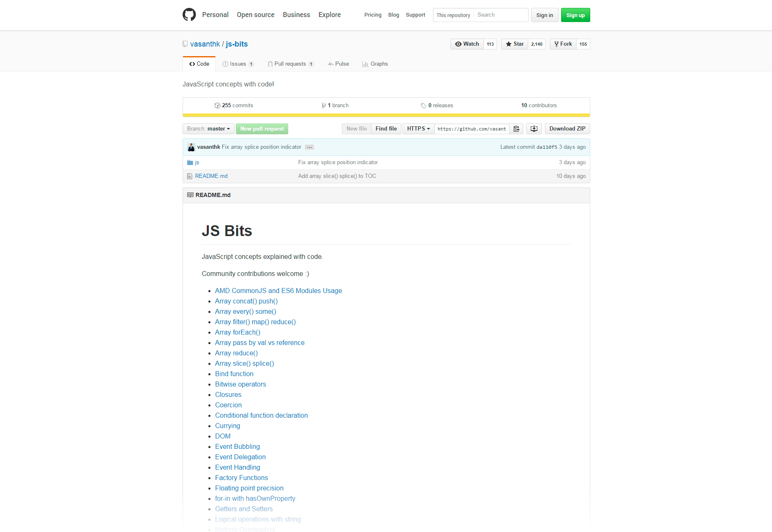
Task: Open the Pull requests tab
Action: pos(290,64)
